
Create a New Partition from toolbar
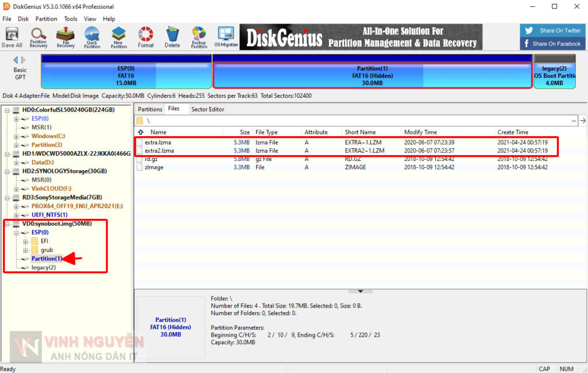pyautogui.click(x=119, y=37)
